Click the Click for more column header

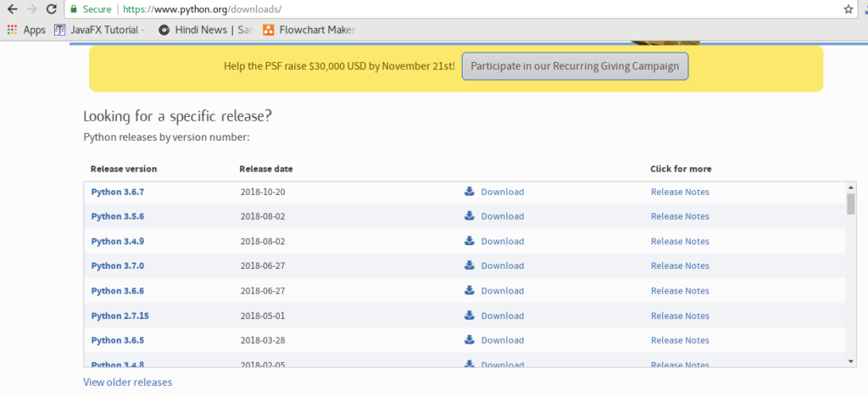pyautogui.click(x=681, y=169)
